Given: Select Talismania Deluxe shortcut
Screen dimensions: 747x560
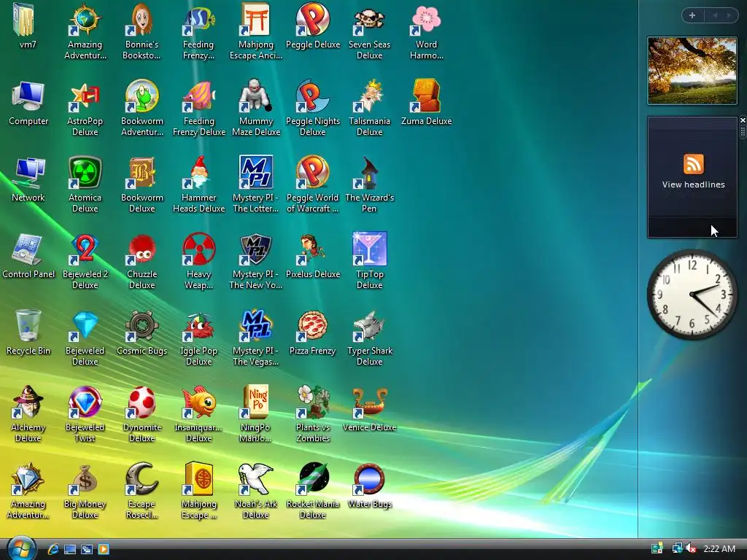Looking at the screenshot, I should pos(369,109).
